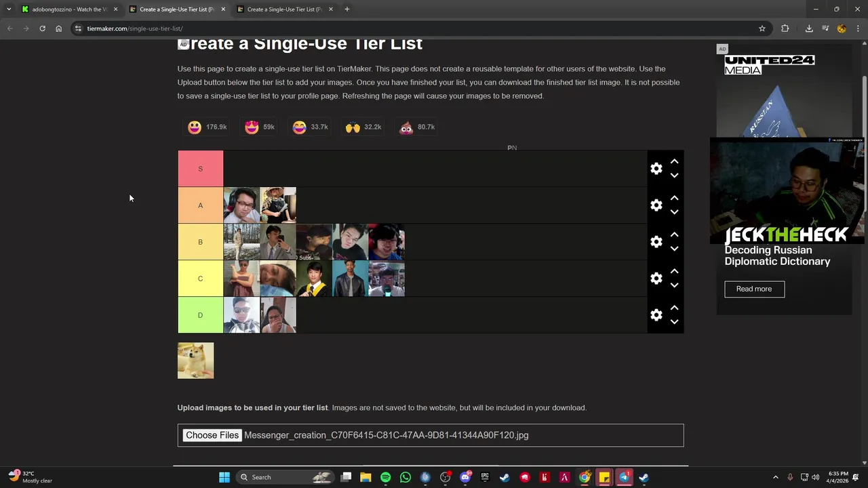Open the tab search dropdown
The width and height of the screenshot is (868, 488).
(x=8, y=9)
